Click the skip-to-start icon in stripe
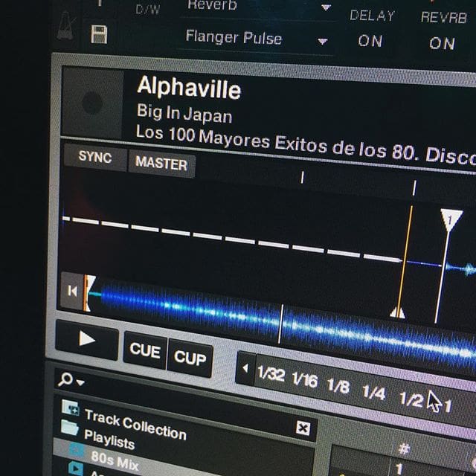Screen dimensions: 476x476 pos(72,291)
